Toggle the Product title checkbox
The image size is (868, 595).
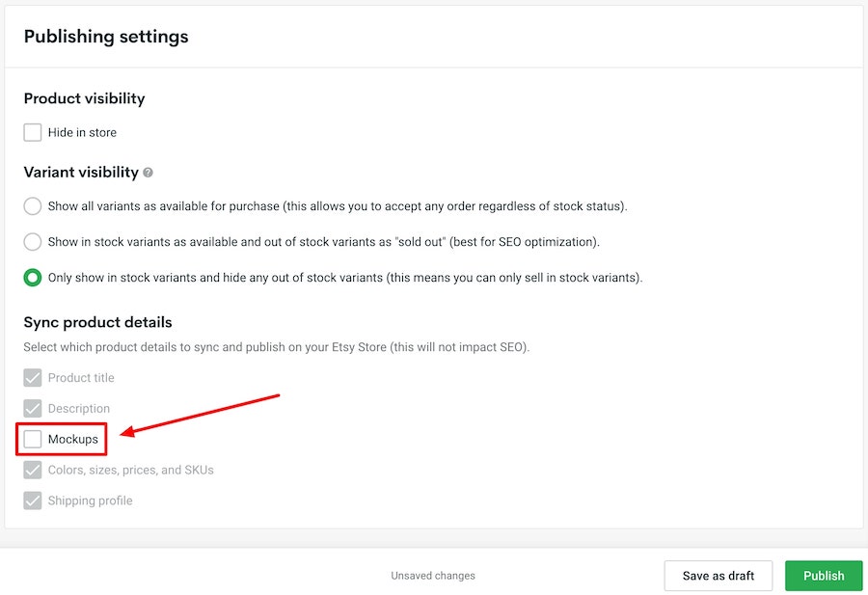tap(33, 378)
